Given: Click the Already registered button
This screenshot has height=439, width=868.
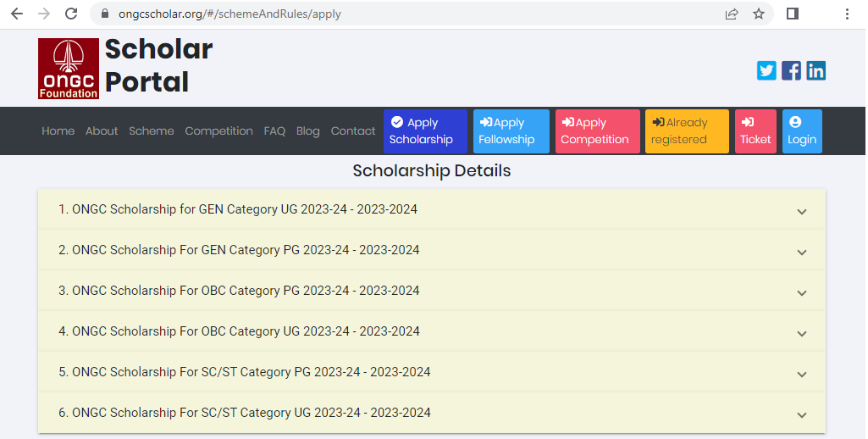Looking at the screenshot, I should [x=687, y=131].
